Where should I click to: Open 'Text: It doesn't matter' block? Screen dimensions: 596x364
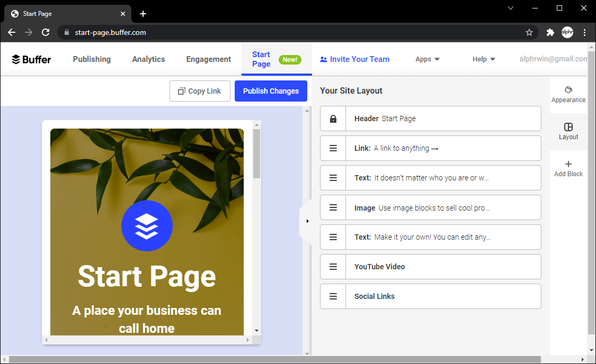coord(431,178)
